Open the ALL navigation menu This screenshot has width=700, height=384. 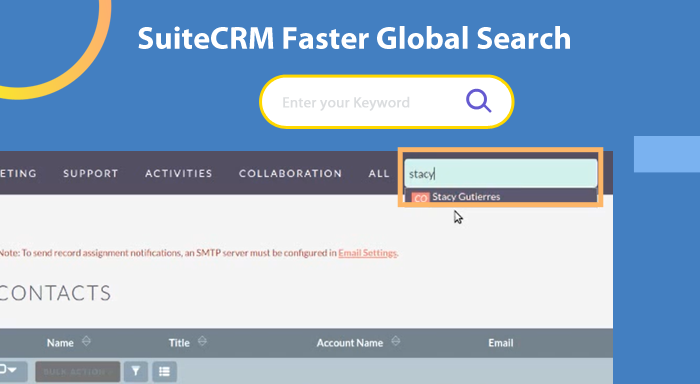379,173
